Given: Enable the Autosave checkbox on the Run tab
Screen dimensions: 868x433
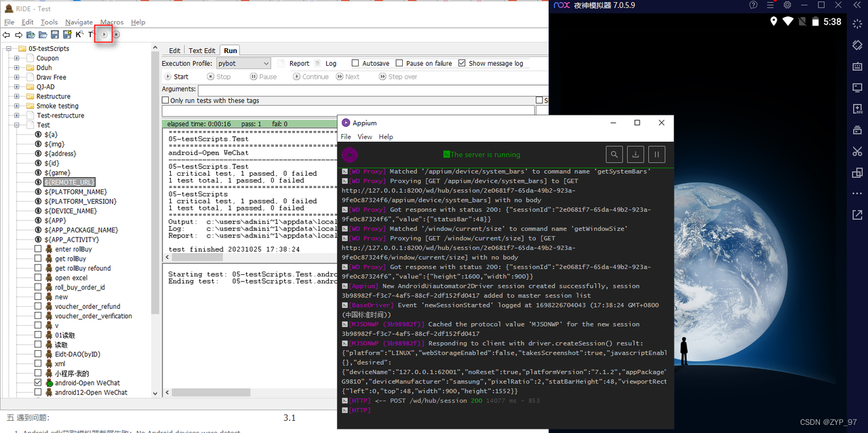Looking at the screenshot, I should click(x=354, y=62).
